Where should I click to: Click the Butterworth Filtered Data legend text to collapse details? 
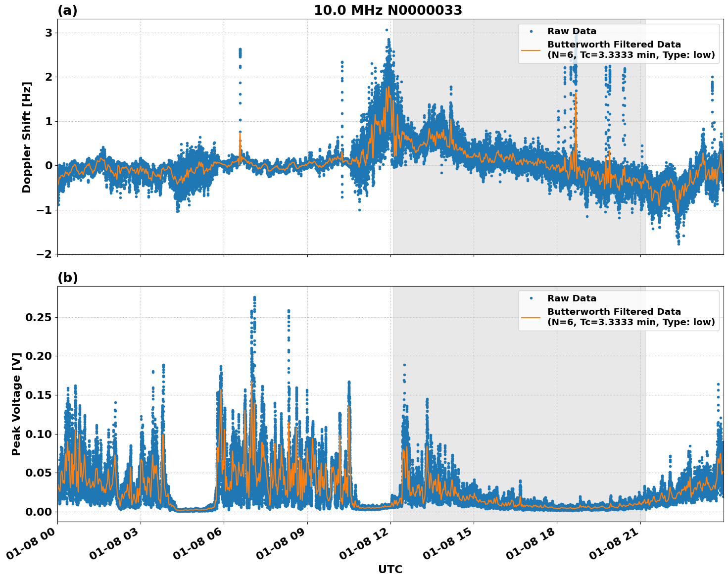(x=614, y=44)
